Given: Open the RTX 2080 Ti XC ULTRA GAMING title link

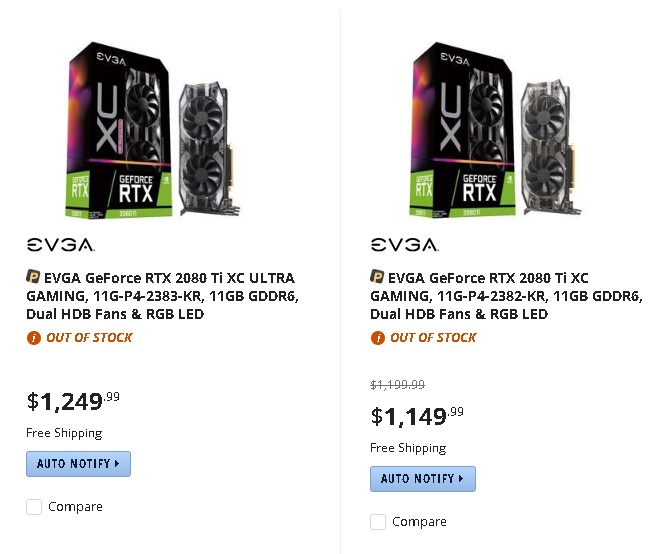Looking at the screenshot, I should tap(162, 296).
